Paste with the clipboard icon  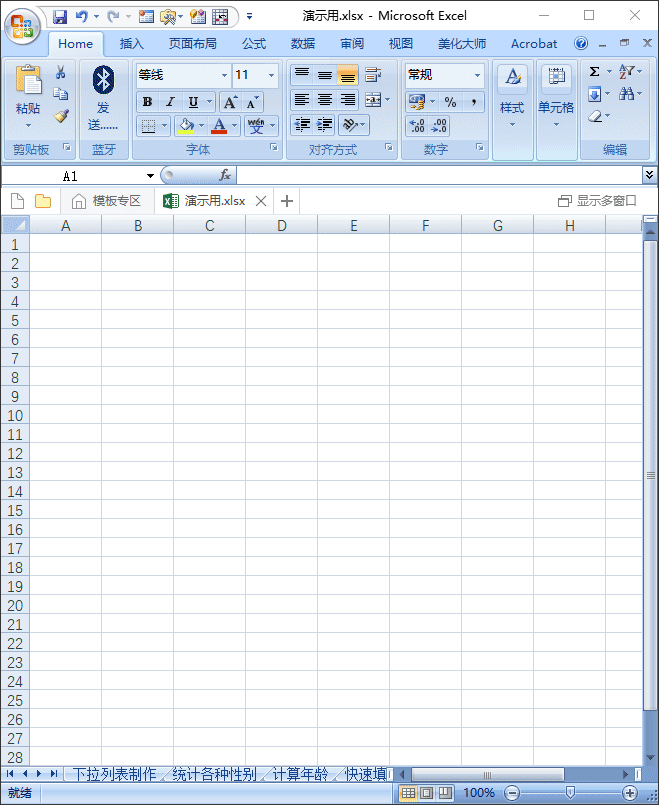point(29,80)
